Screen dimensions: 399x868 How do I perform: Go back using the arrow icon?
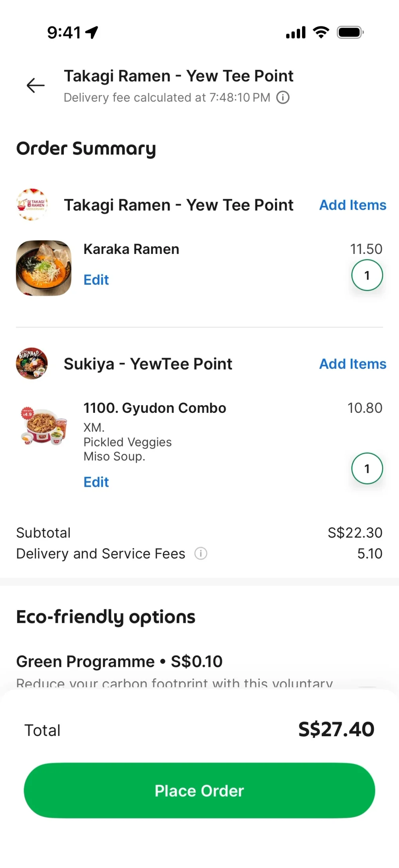tap(36, 85)
